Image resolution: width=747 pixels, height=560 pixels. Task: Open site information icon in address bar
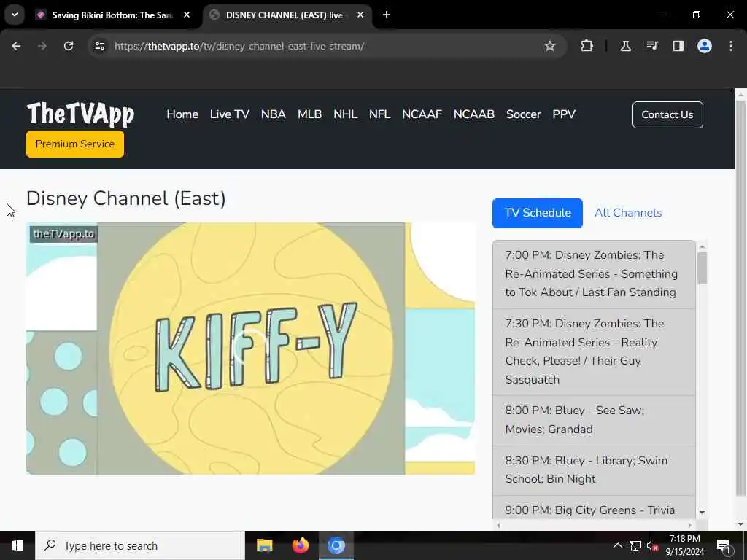pos(99,46)
